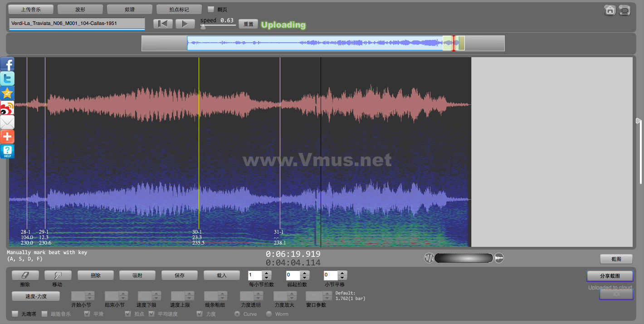Click the email envelope share icon

pos(7,122)
